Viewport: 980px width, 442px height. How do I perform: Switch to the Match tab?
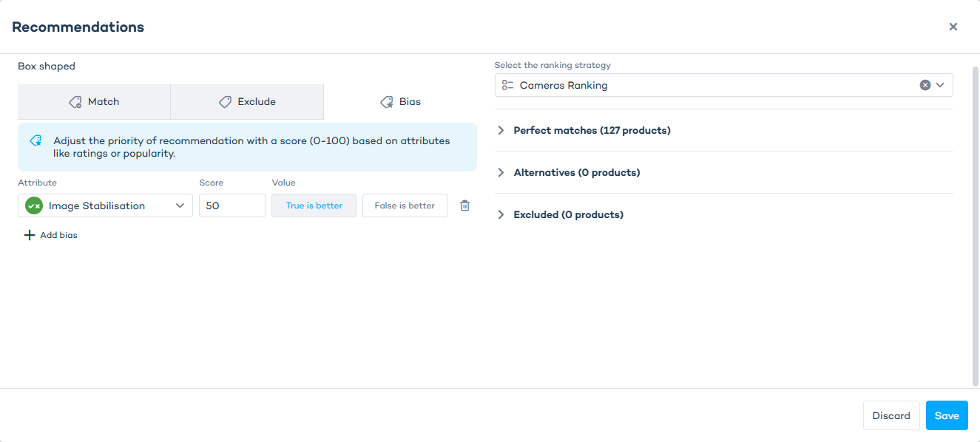pyautogui.click(x=94, y=102)
